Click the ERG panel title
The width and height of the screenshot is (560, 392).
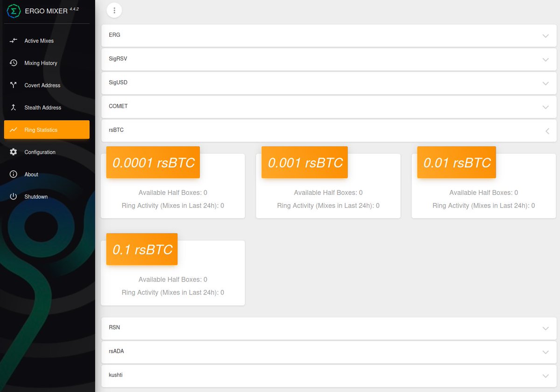114,35
